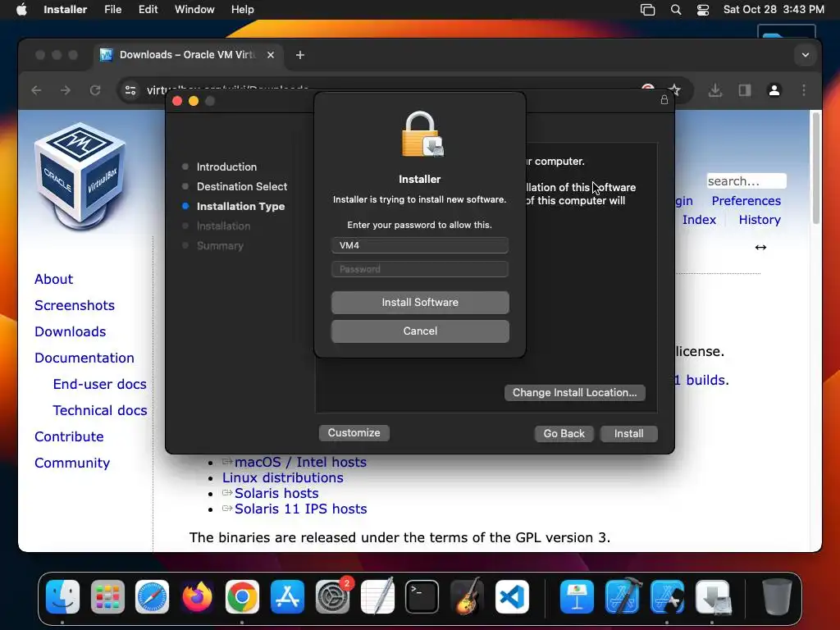This screenshot has height=630, width=840.
Task: Open the Downloads sidebar link
Action: [x=71, y=331]
